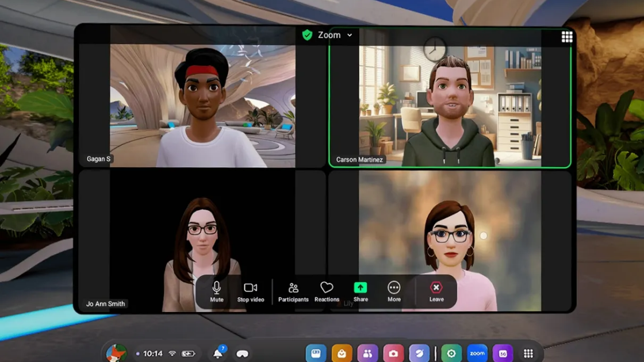Image resolution: width=644 pixels, height=362 pixels.
Task: Open the orange store bag app
Action: (x=342, y=353)
